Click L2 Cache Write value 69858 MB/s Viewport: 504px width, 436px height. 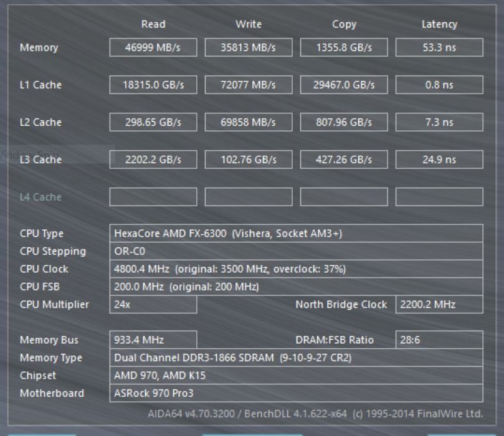click(x=249, y=122)
